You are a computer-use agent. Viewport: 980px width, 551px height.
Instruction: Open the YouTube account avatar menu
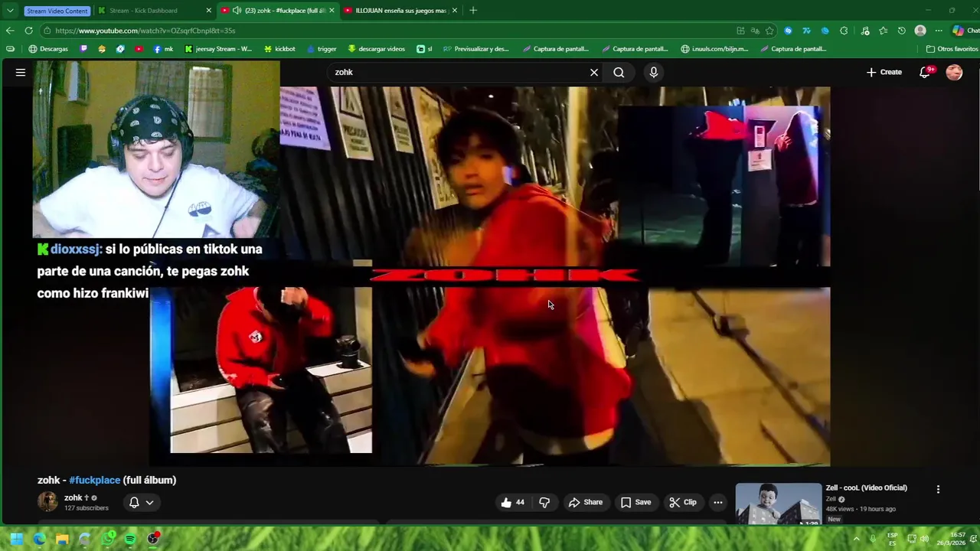(x=954, y=72)
